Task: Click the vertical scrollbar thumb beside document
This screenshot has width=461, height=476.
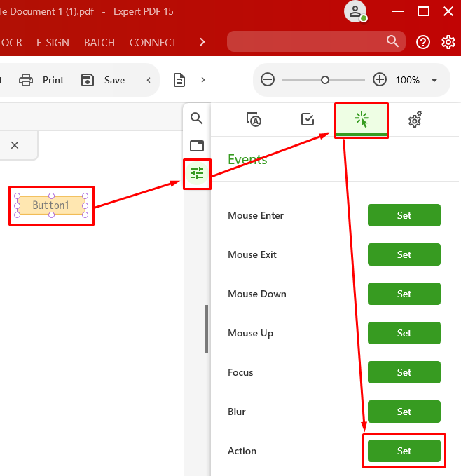Action: [x=207, y=329]
